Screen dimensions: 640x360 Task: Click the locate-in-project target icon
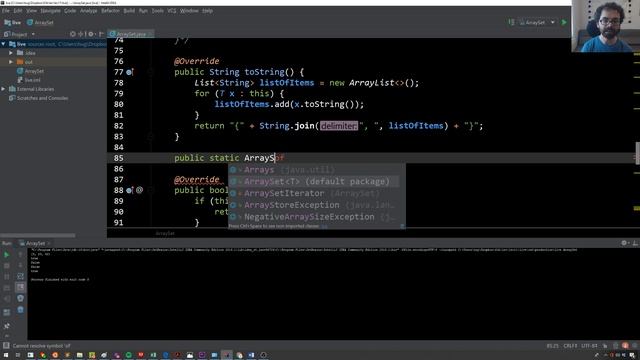pos(73,34)
